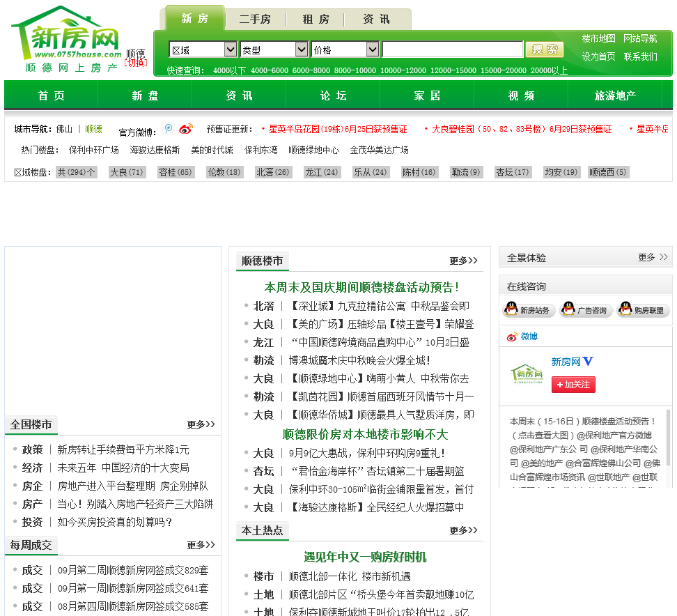The image size is (677, 616).
Task: Open the 价格 dropdown
Action: [x=345, y=49]
